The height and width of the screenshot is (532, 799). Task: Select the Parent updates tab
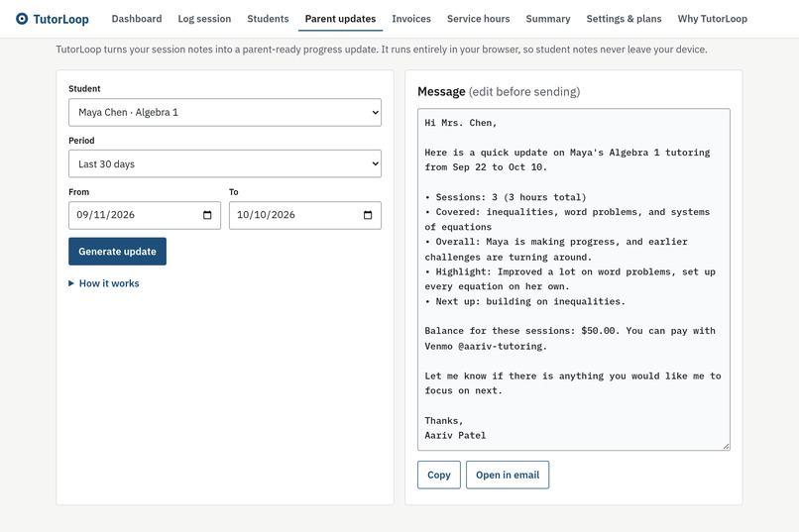340,19
